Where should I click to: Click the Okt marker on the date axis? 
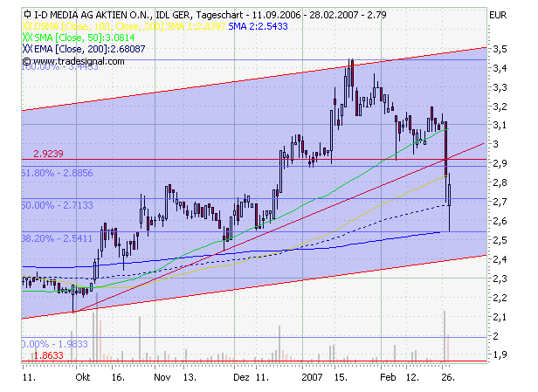[x=83, y=379]
